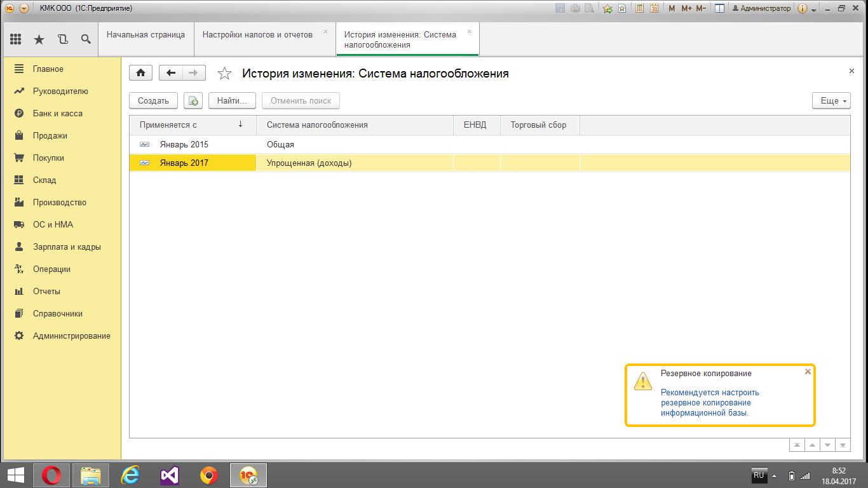This screenshot has width=868, height=488.
Task: Expand the Еще dropdown menu
Action: pos(831,100)
